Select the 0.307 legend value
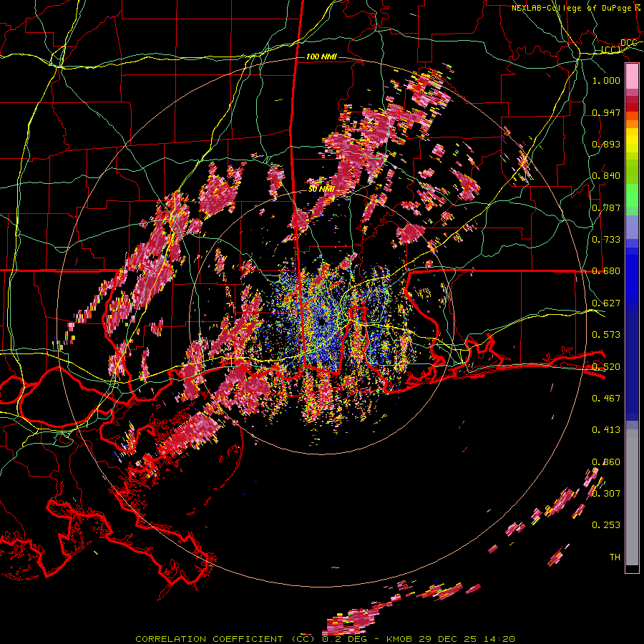 (606, 494)
